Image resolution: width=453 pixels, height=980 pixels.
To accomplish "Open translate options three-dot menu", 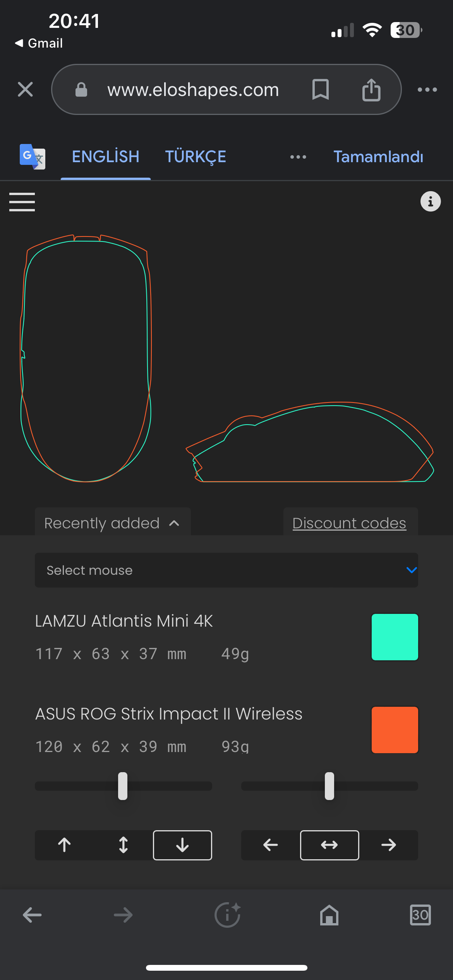I will 298,157.
